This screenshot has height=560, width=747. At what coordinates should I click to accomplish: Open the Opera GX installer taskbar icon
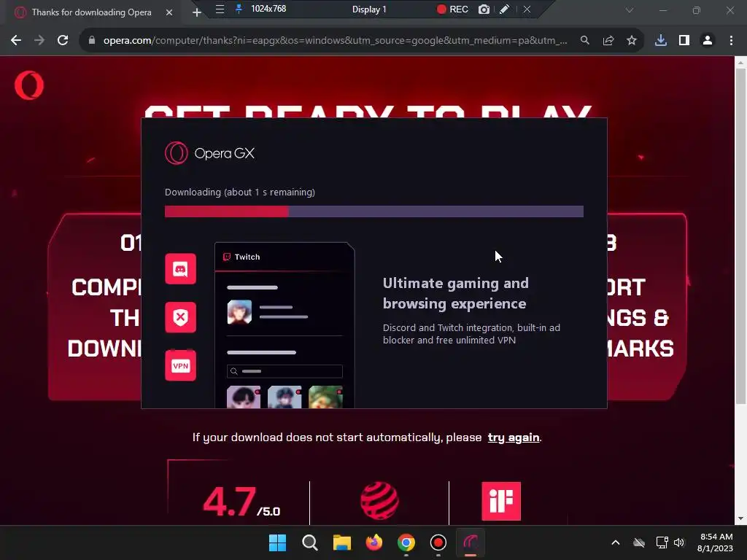(x=471, y=542)
